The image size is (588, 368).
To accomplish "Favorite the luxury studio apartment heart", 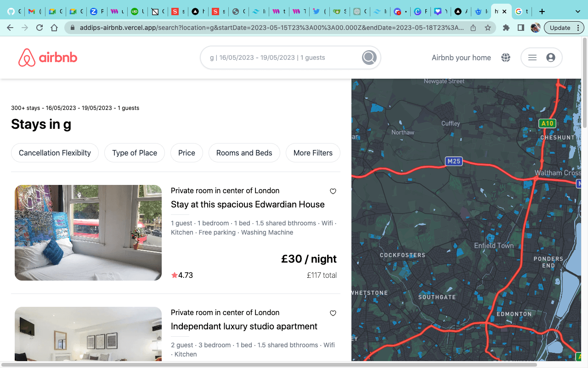I will point(333,313).
